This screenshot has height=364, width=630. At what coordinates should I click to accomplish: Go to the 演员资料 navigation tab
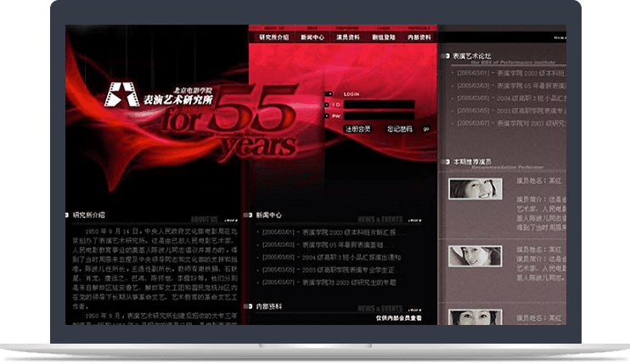coord(351,37)
